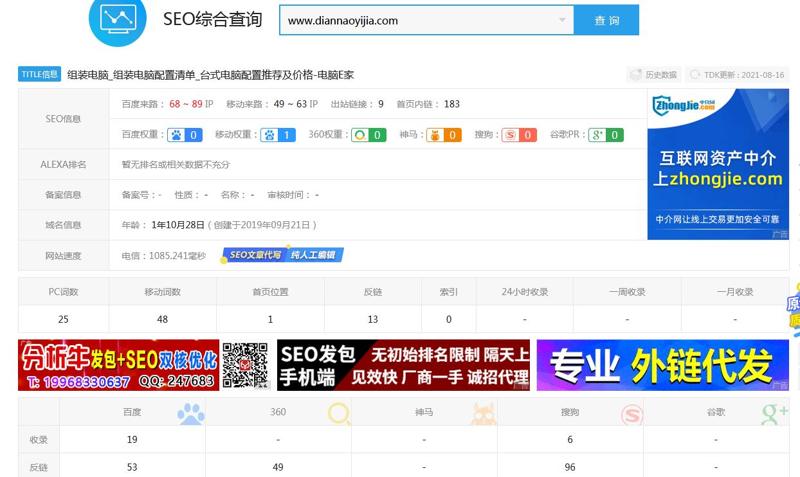The image size is (800, 477).
Task: Click the 出站链接 9 value
Action: tap(381, 104)
